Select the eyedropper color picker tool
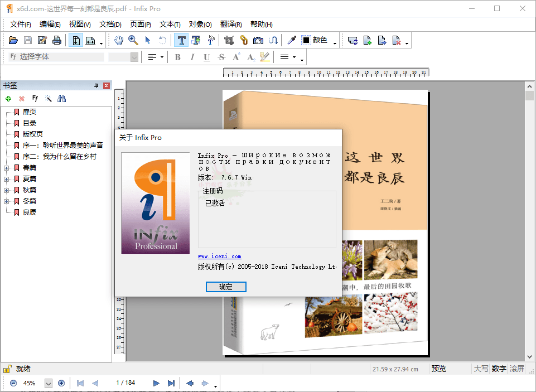 [x=291, y=40]
